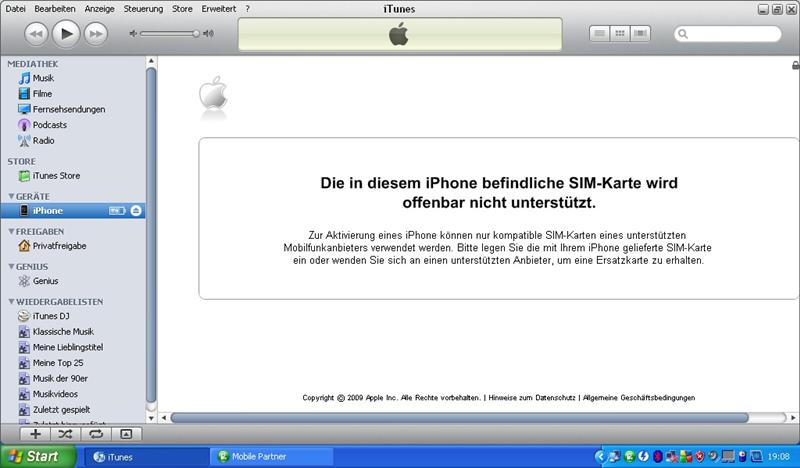The width and height of the screenshot is (800, 468).
Task: Open Podcasts in the sidebar
Action: 49,125
